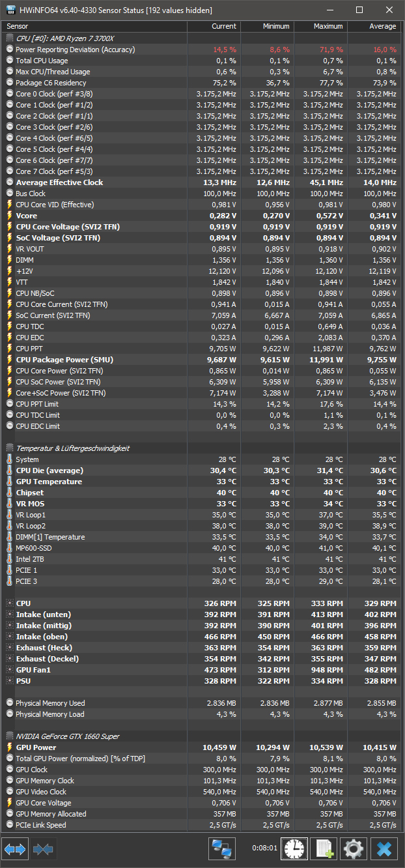Select the GPU Memory Clock row

[201, 781]
